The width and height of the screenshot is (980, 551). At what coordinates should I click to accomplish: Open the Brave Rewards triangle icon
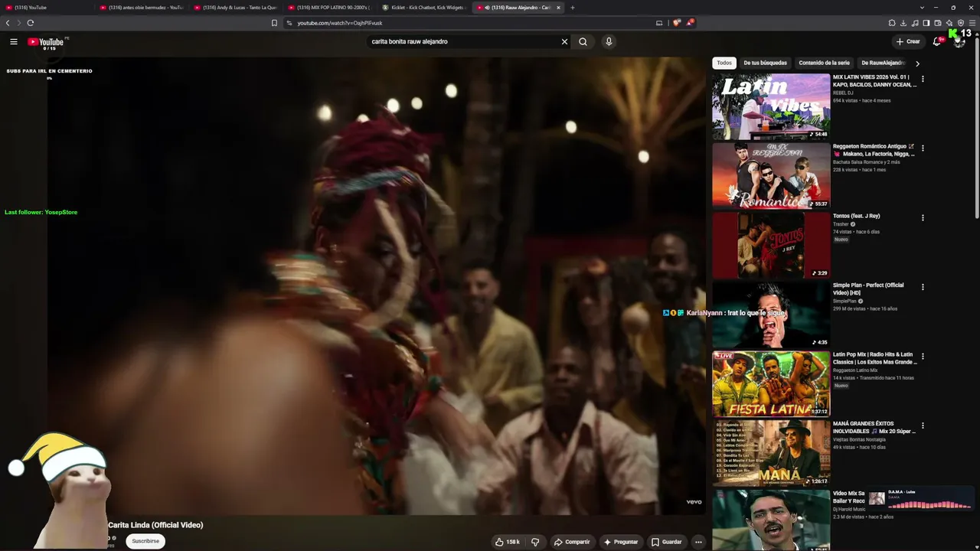[x=690, y=23]
